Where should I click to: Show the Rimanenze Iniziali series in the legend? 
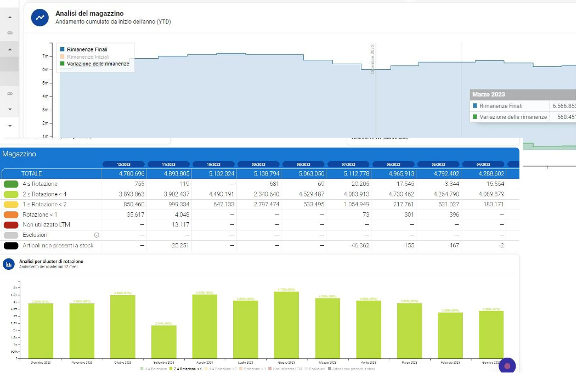[85, 57]
